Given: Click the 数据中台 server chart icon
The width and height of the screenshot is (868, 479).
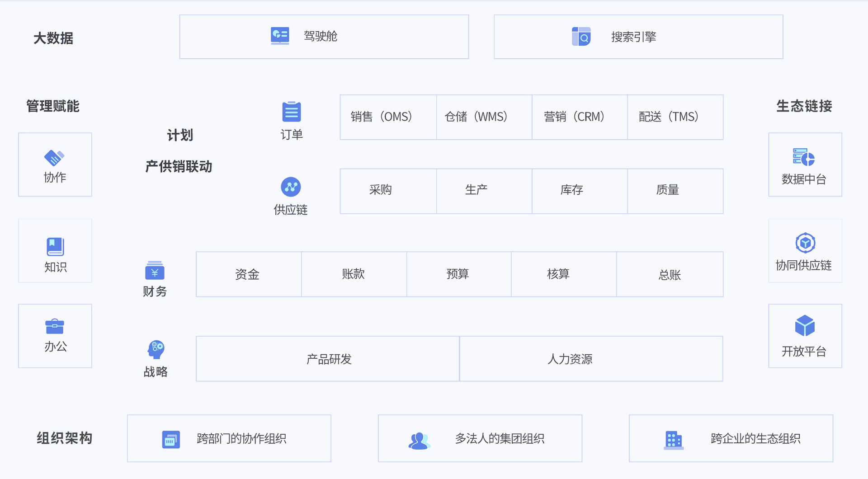Looking at the screenshot, I should [x=804, y=157].
